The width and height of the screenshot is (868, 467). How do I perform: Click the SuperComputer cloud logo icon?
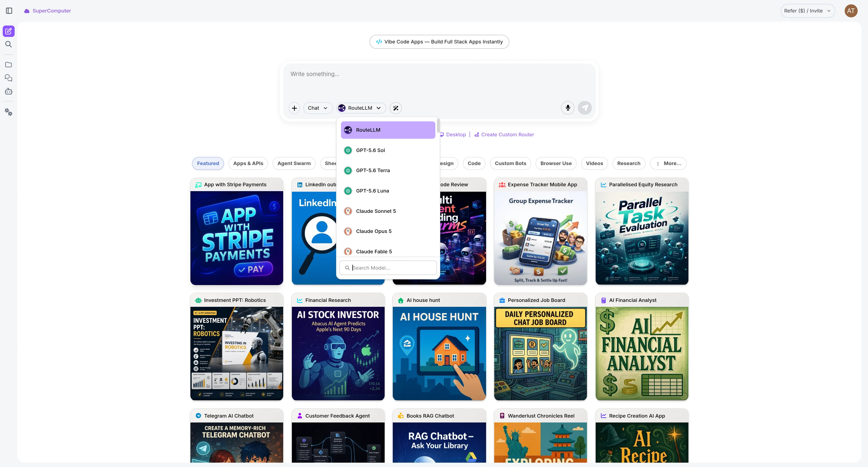pyautogui.click(x=27, y=11)
